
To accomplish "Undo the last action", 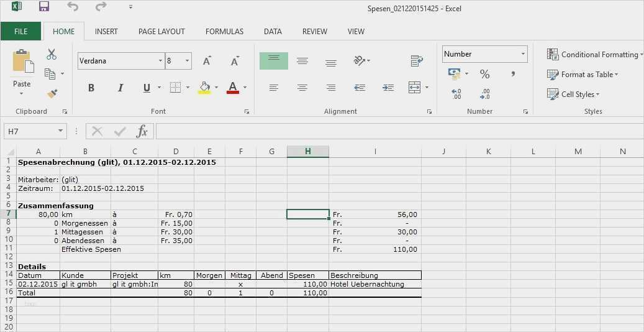I will tap(73, 7).
